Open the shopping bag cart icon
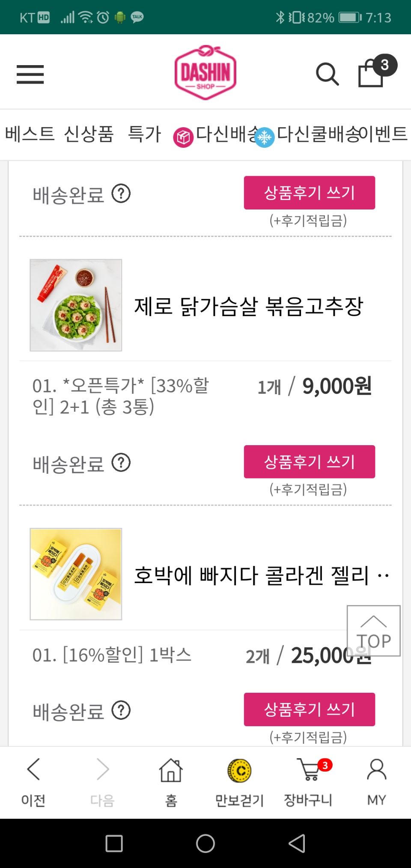The width and height of the screenshot is (411, 868). click(372, 73)
